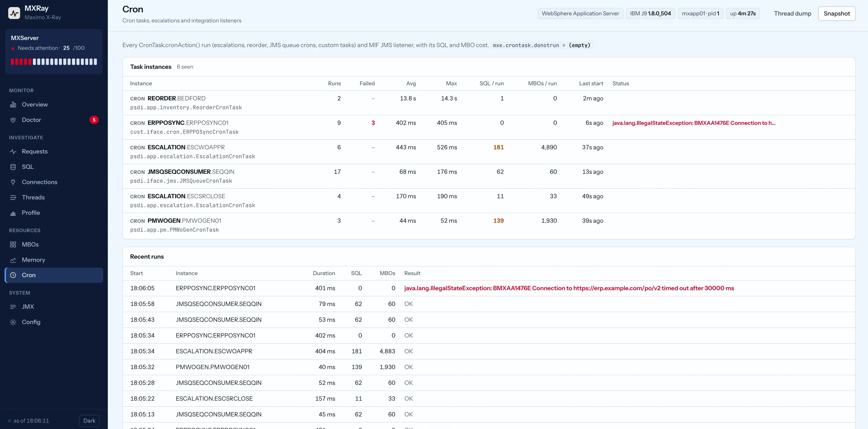Click the as of 18:06:11 status indicator
Image resolution: width=868 pixels, height=429 pixels.
29,421
